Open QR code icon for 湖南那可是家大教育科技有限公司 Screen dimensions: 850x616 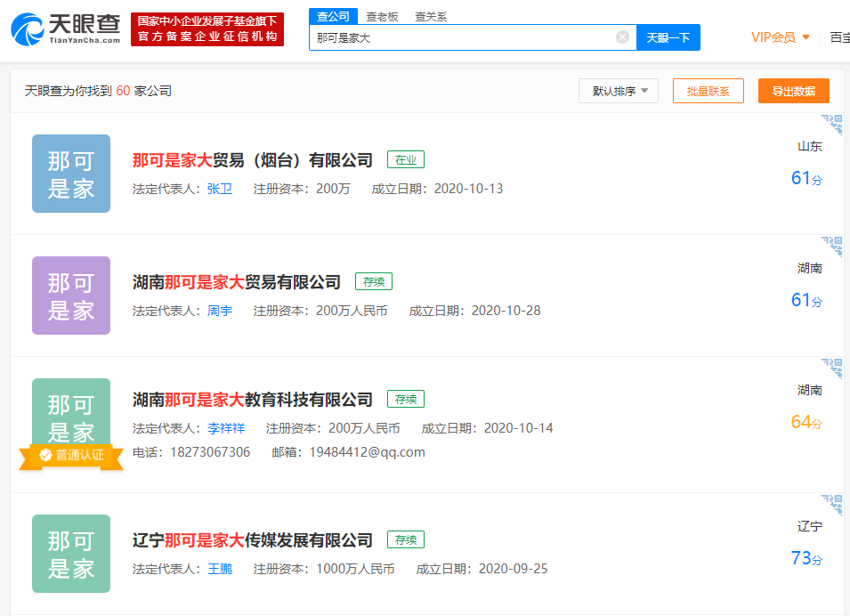click(832, 369)
